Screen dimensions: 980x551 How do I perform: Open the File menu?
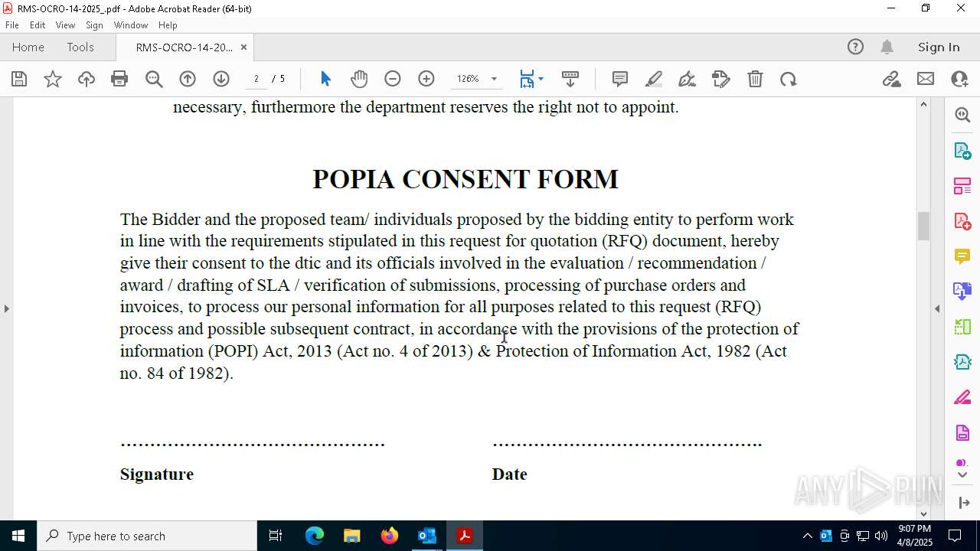coord(12,25)
